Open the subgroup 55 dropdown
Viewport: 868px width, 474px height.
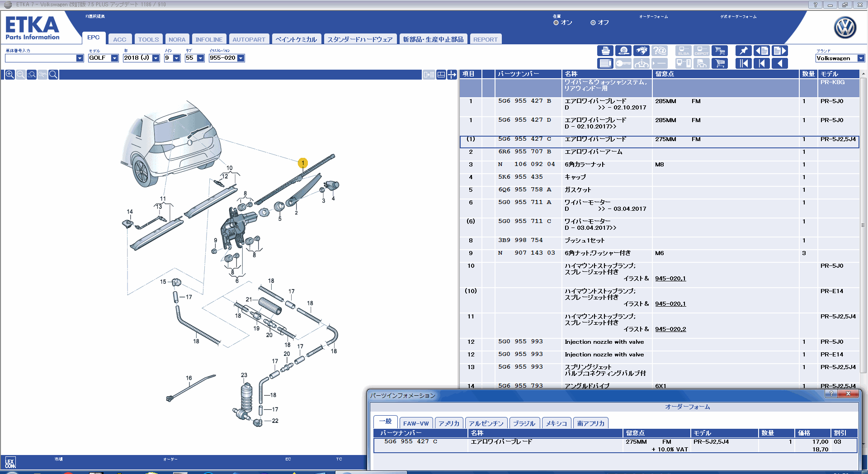pos(201,58)
